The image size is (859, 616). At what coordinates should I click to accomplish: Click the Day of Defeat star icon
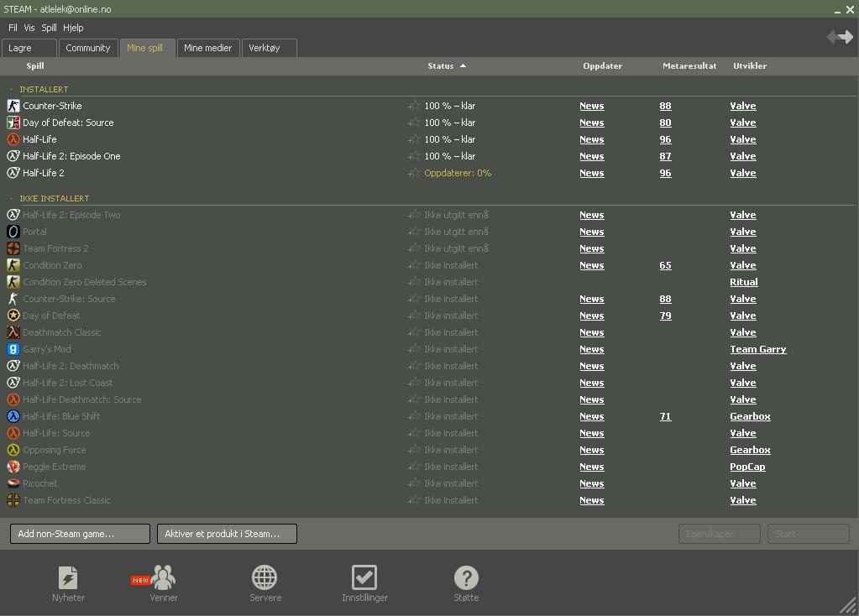[x=13, y=316]
